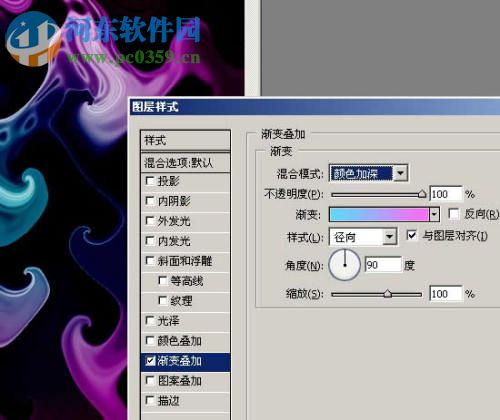Click the gradient preview swatch
The image size is (500, 420).
(379, 215)
